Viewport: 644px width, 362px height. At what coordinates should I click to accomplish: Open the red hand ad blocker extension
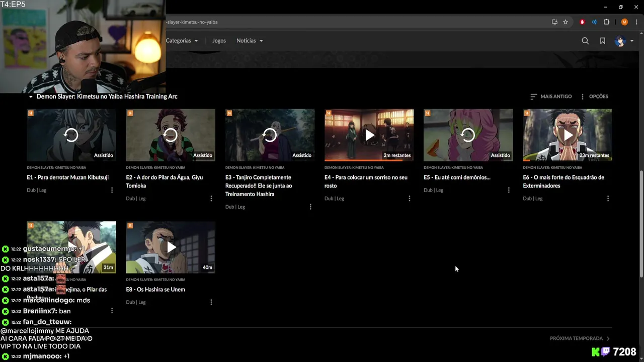tap(582, 22)
